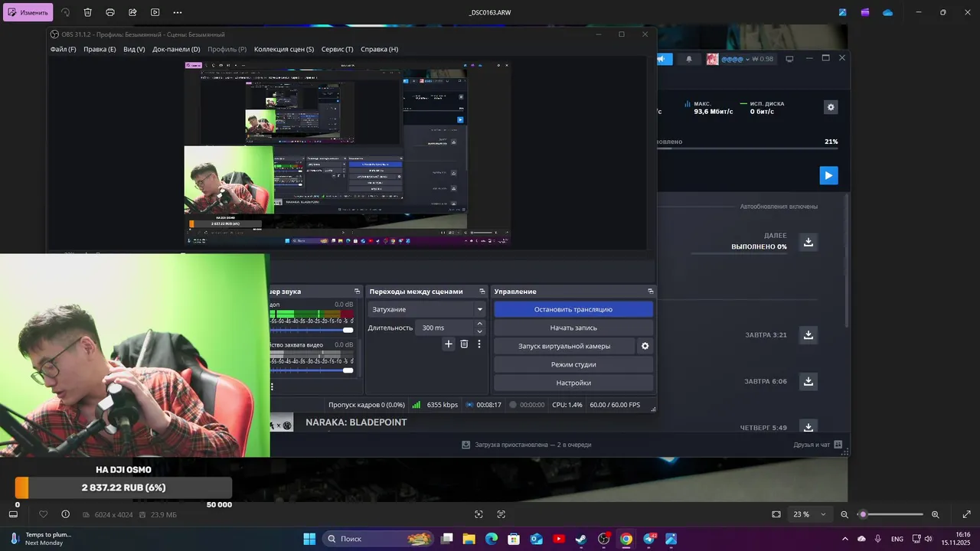Screen dimensions: 980x551
Task: Click the 300 ms duration field
Action: tap(444, 328)
